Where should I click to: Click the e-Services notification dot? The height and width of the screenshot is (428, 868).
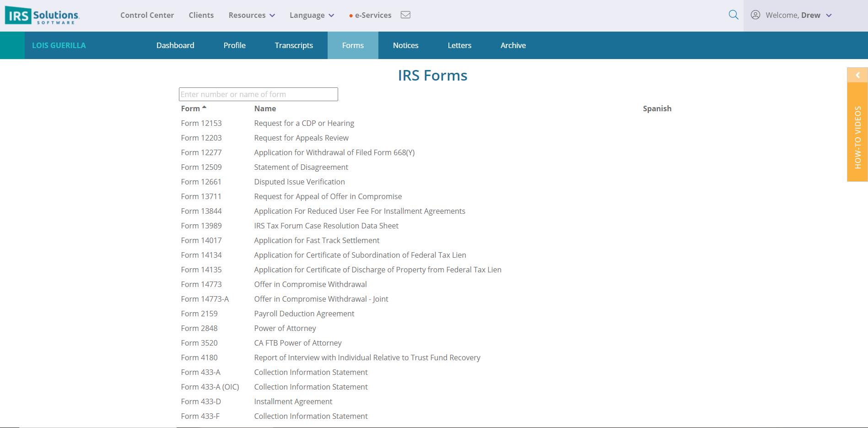pyautogui.click(x=350, y=14)
